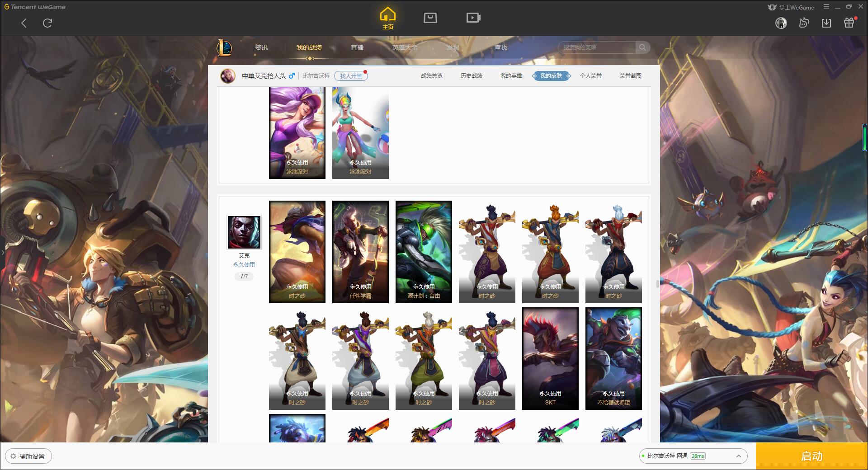
Task: Open the 不给糖就捣蛋 skin card
Action: point(613,359)
